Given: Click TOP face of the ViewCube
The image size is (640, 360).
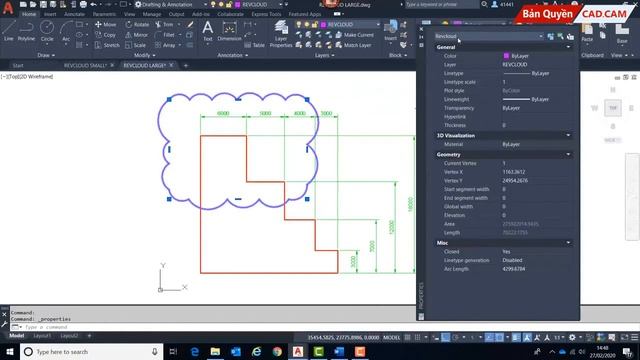Looking at the screenshot, I should (613, 108).
